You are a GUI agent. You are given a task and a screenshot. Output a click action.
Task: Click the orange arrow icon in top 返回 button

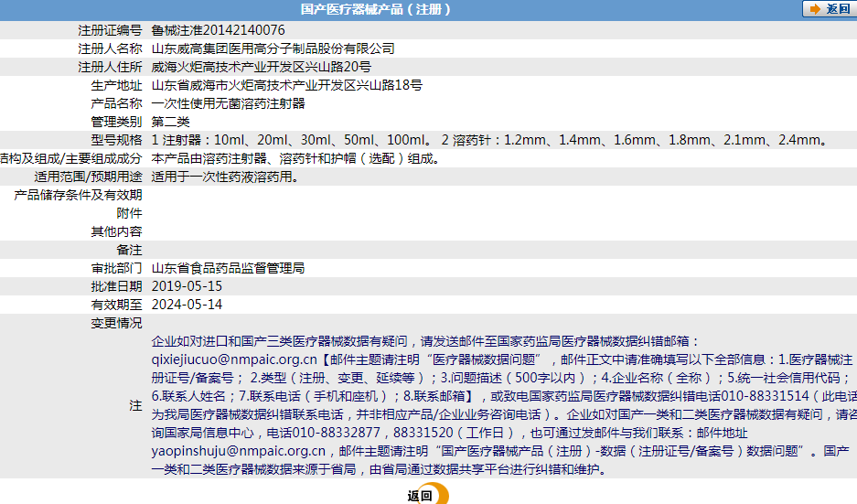click(x=815, y=9)
